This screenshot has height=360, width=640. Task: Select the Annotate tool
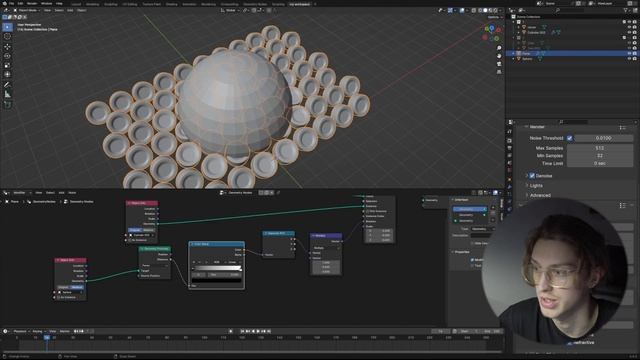[x=7, y=85]
